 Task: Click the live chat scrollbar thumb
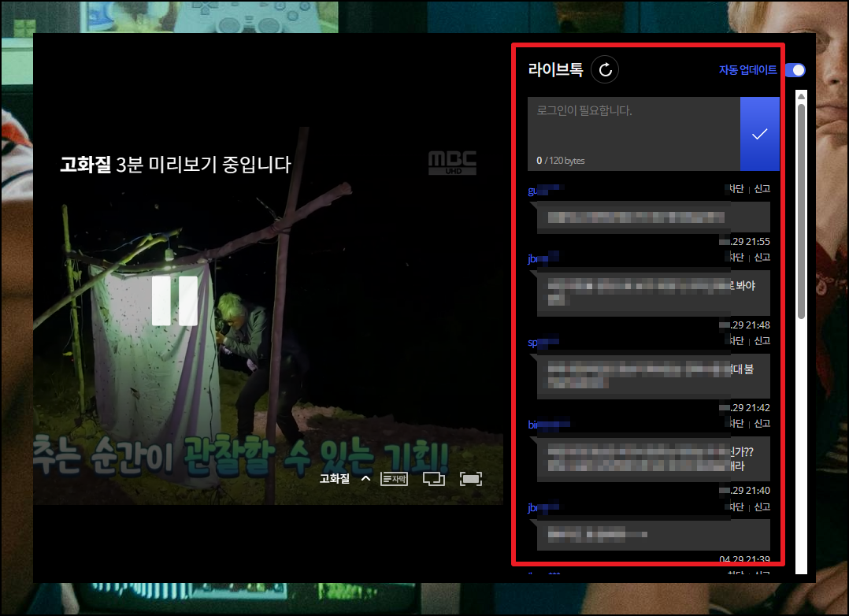click(x=802, y=211)
